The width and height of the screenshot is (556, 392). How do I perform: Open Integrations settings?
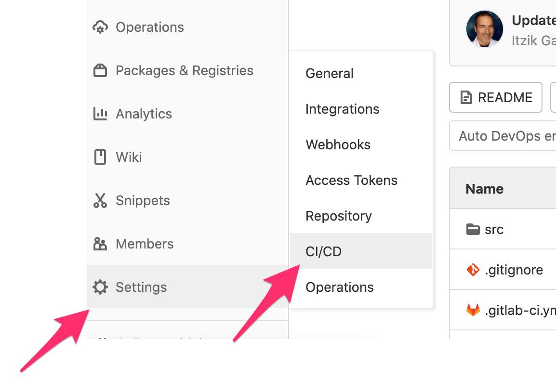tap(342, 109)
